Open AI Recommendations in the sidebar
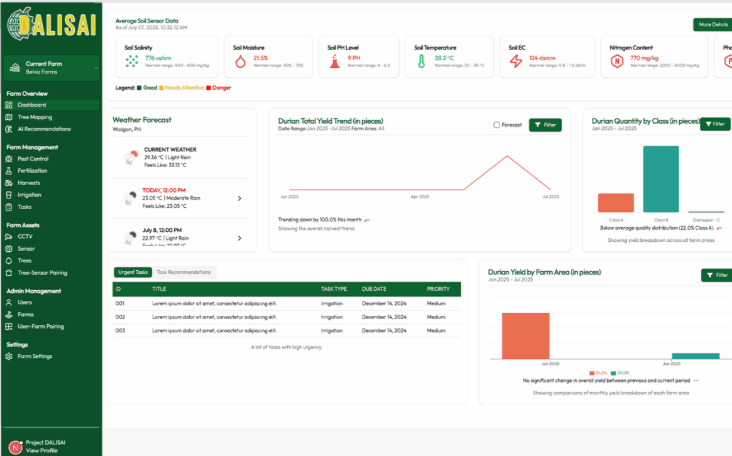This screenshot has height=456, width=732. pos(43,129)
